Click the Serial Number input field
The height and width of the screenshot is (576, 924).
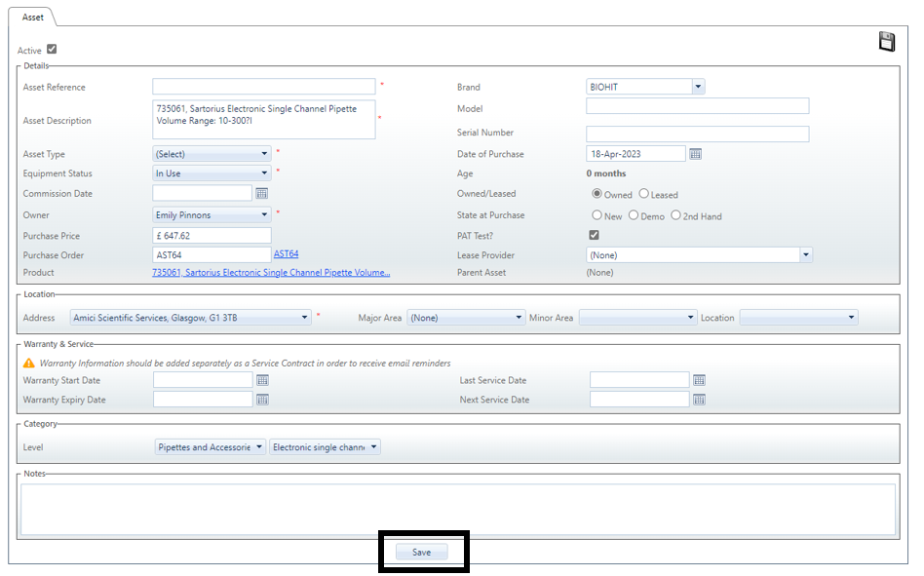tap(698, 134)
